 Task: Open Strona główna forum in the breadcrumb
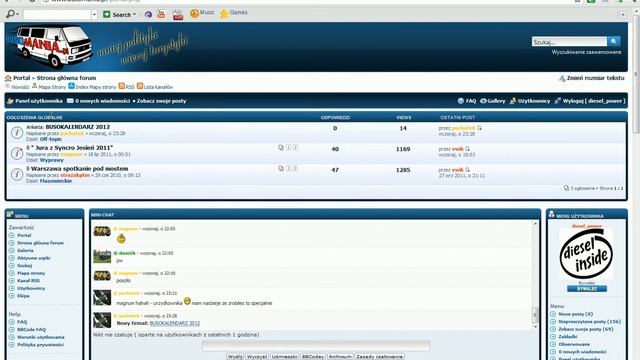(67, 78)
